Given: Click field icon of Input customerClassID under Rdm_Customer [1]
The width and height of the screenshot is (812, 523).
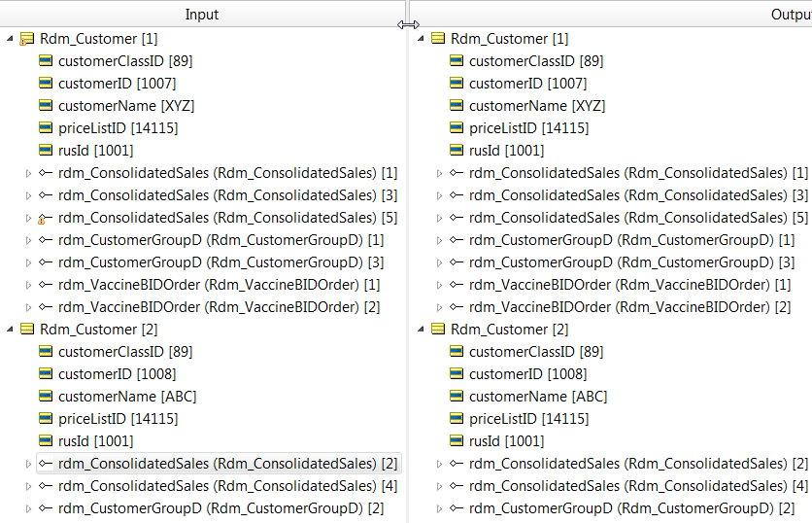Looking at the screenshot, I should [46, 60].
